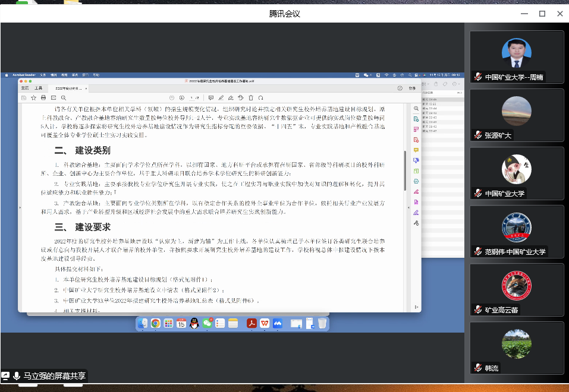The height and width of the screenshot is (392, 569).
Task: Collapse the right tools pane arrow
Action: coord(409,207)
